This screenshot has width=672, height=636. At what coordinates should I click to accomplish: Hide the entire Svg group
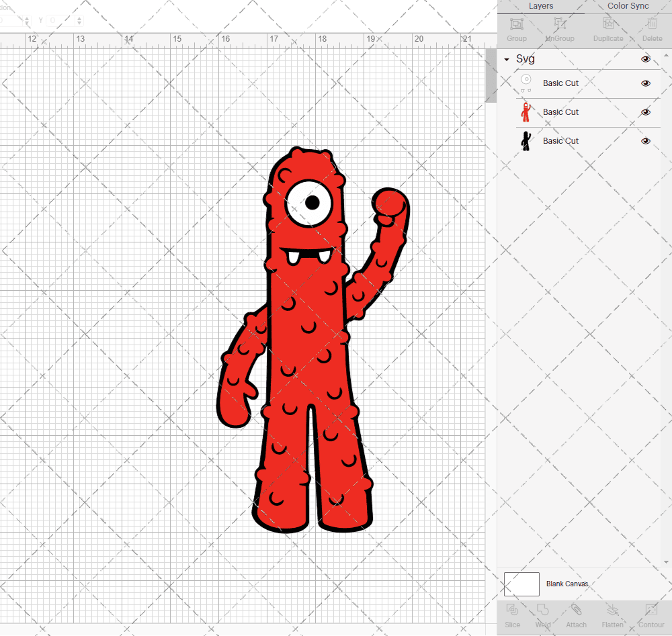tap(646, 59)
